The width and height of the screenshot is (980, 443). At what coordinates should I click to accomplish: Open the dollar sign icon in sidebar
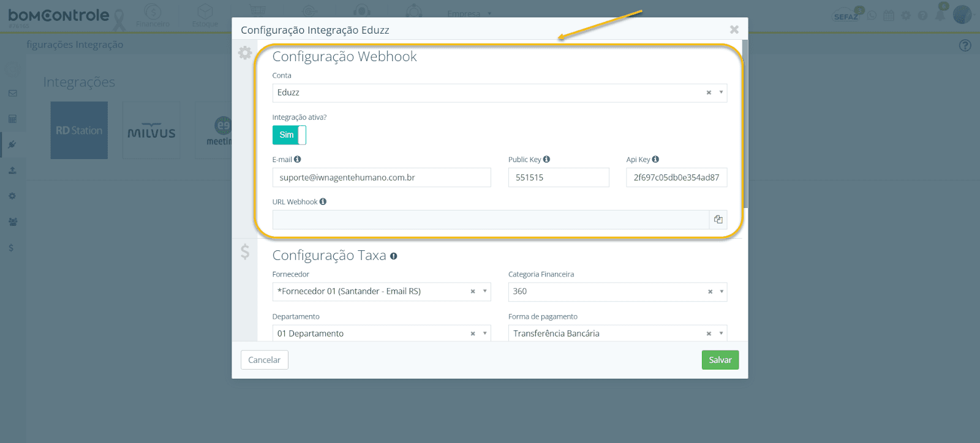[11, 248]
